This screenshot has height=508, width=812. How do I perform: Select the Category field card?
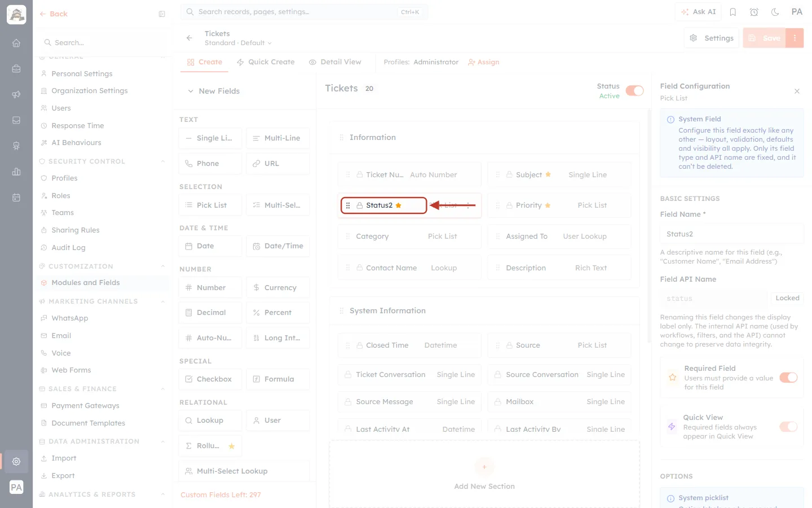click(x=409, y=237)
